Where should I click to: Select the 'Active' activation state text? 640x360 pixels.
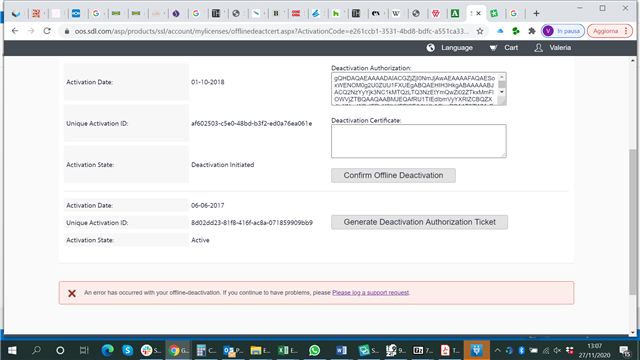click(200, 240)
